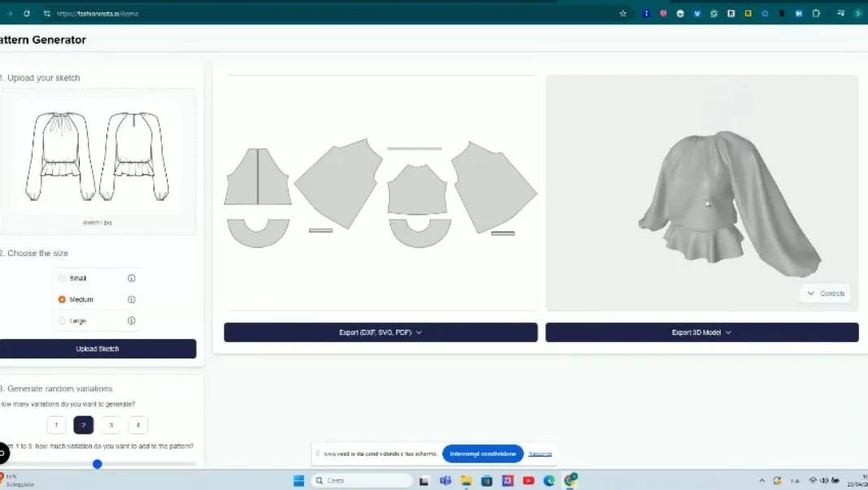Screen dimensions: 868x490
Task: Select the Medium size radio button
Action: pyautogui.click(x=62, y=300)
